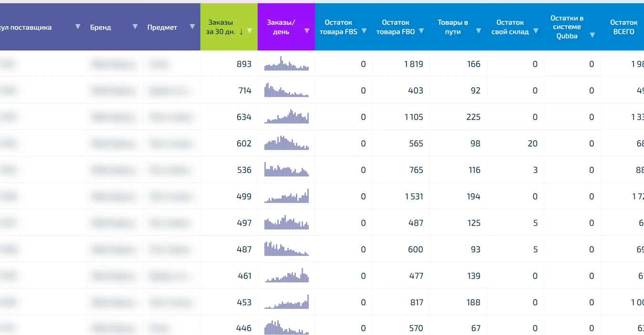644x335 pixels.
Task: Open the Заказы за 30 дн. filter triangle
Action: coord(249,31)
